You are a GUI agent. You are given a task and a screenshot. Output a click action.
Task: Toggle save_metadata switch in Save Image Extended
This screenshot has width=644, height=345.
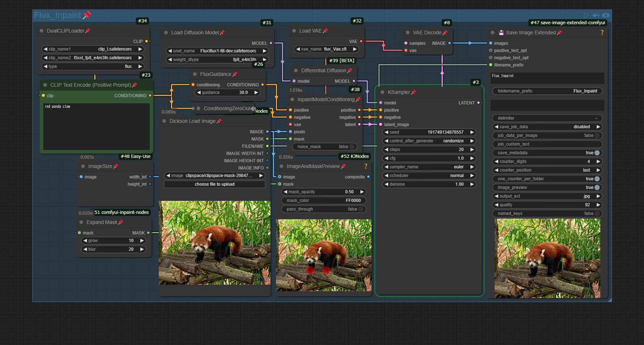(x=597, y=153)
